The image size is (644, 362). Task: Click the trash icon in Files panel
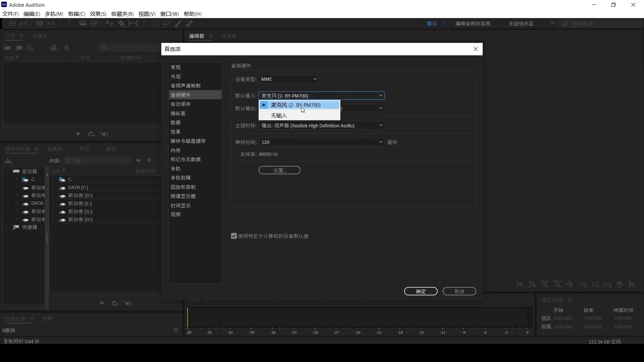pos(66,48)
